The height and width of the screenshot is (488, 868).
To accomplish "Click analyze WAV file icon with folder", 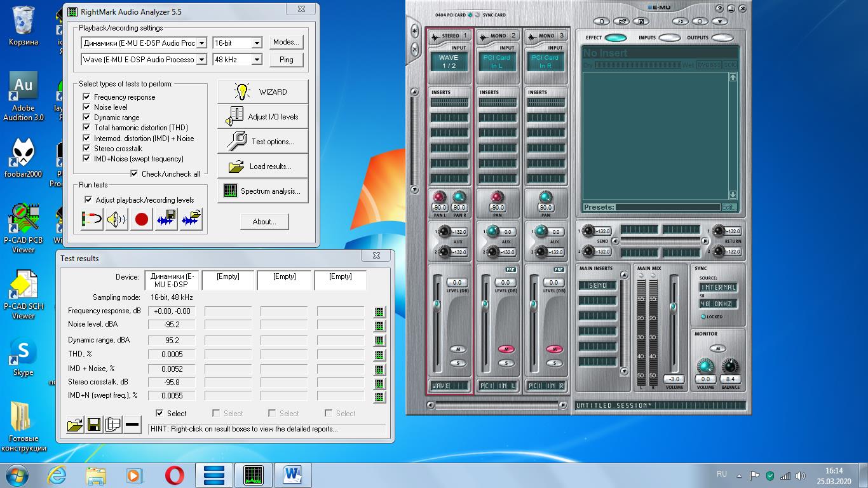I will (x=191, y=220).
